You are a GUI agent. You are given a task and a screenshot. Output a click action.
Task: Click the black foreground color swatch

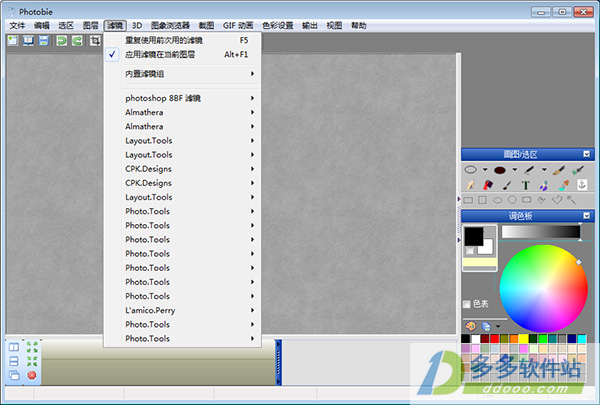473,235
